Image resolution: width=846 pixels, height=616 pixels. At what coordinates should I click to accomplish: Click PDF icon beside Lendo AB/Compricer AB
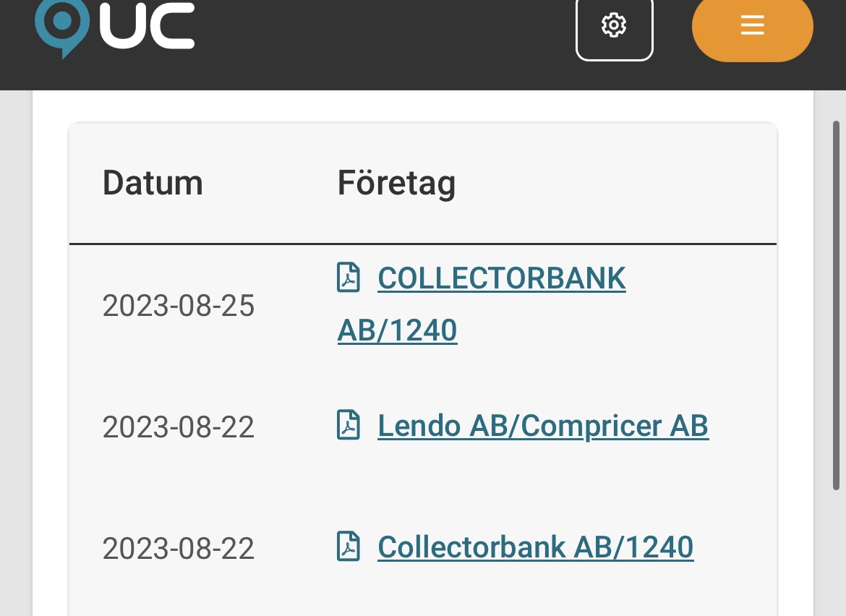pyautogui.click(x=349, y=426)
